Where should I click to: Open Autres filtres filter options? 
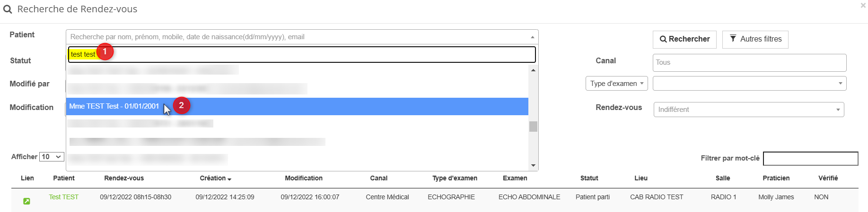pos(755,39)
